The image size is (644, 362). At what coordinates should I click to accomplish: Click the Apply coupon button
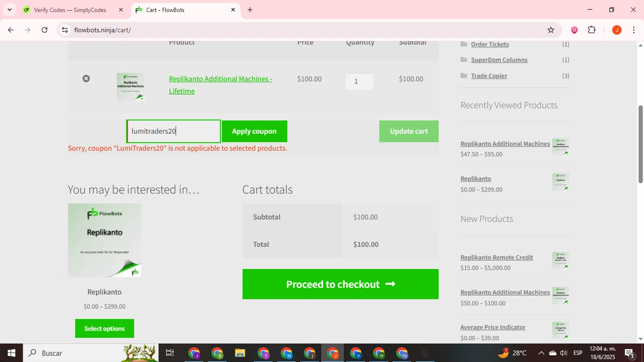[x=254, y=131]
